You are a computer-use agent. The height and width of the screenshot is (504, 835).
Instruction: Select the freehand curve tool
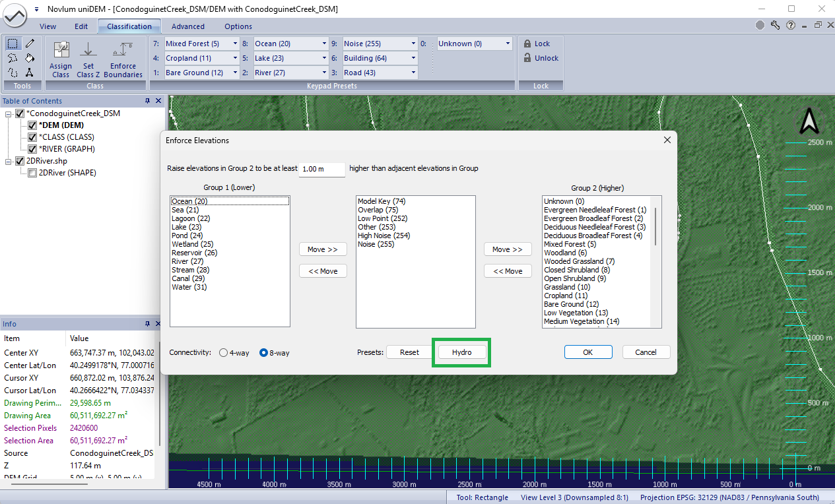tap(13, 72)
